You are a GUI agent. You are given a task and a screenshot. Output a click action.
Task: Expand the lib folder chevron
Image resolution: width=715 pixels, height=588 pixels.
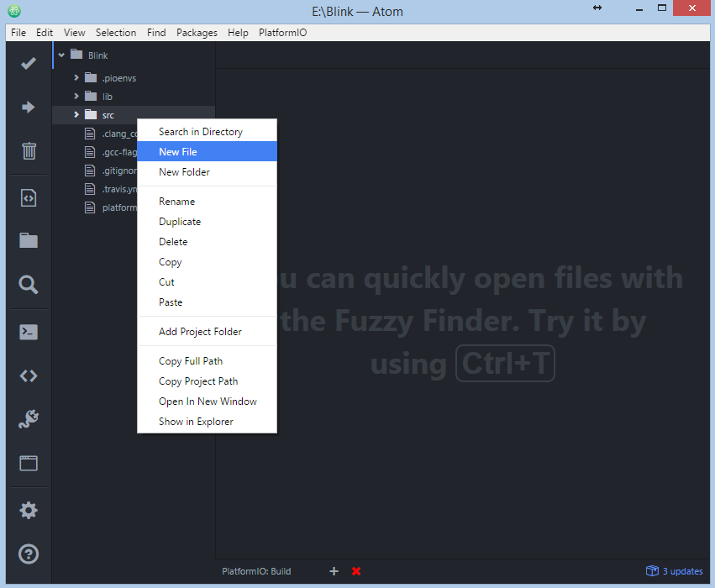76,96
